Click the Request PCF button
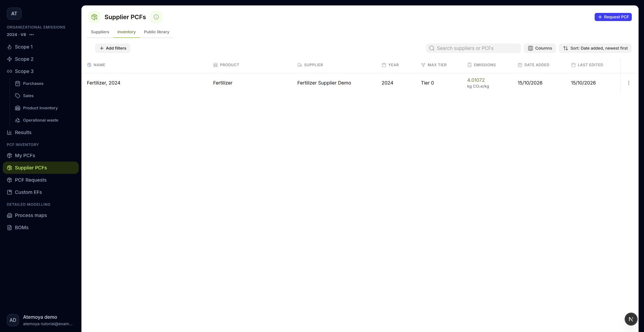Viewport: 644px width, 332px height. 613,17
